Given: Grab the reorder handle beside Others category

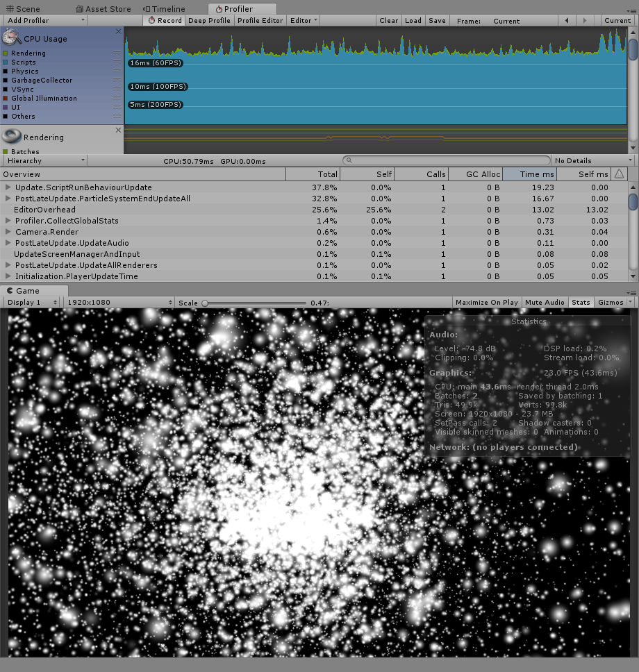Looking at the screenshot, I should coord(117,116).
